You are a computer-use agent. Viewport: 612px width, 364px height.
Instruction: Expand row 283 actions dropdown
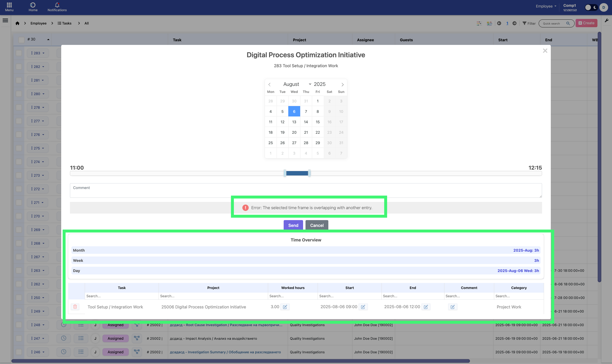(x=38, y=53)
